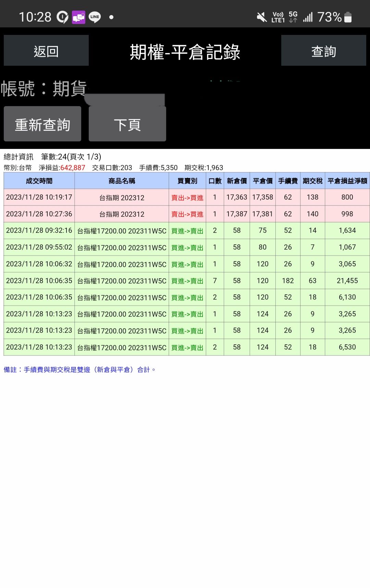Tap the 帳號：期貨 account label
Image resolution: width=370 pixels, height=588 pixels.
point(44,89)
